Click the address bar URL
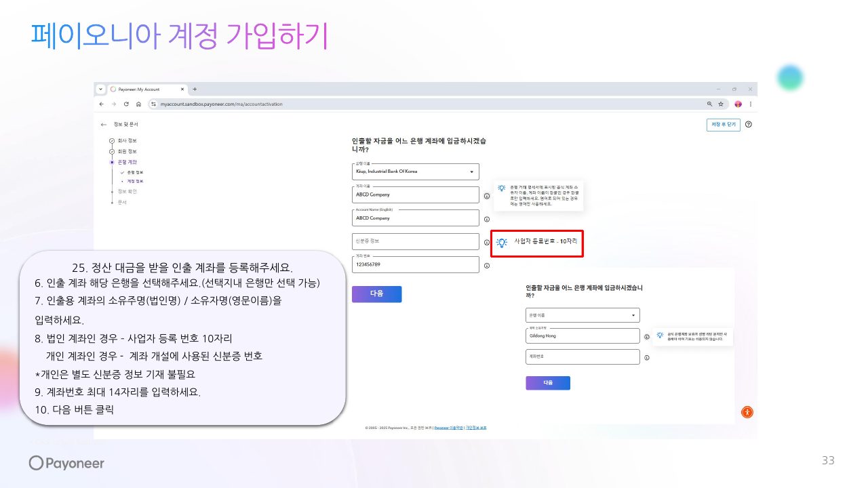This screenshot has height=488, width=868. tap(221, 104)
